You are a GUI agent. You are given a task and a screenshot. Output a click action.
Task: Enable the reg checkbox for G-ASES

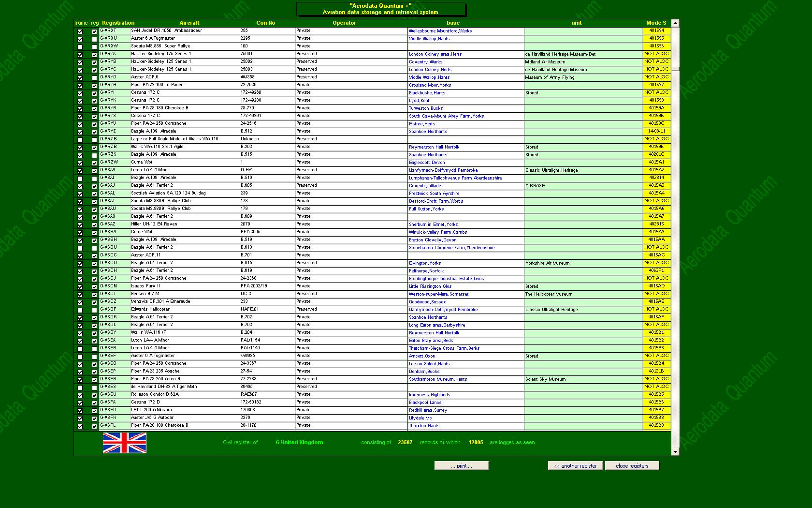pyautogui.click(x=94, y=388)
